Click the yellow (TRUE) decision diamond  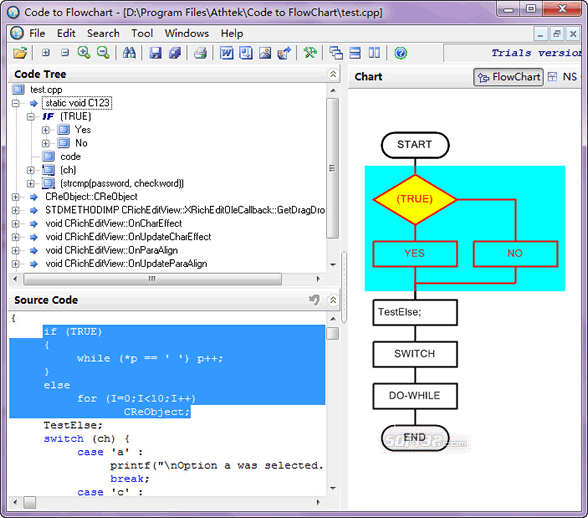415,199
